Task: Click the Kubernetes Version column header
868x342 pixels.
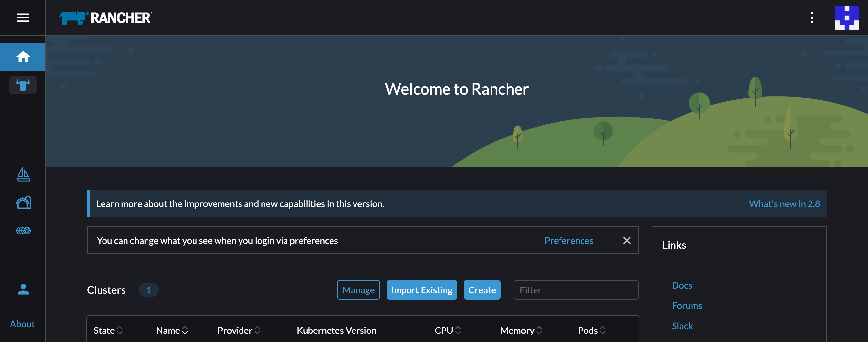Action: click(x=336, y=330)
